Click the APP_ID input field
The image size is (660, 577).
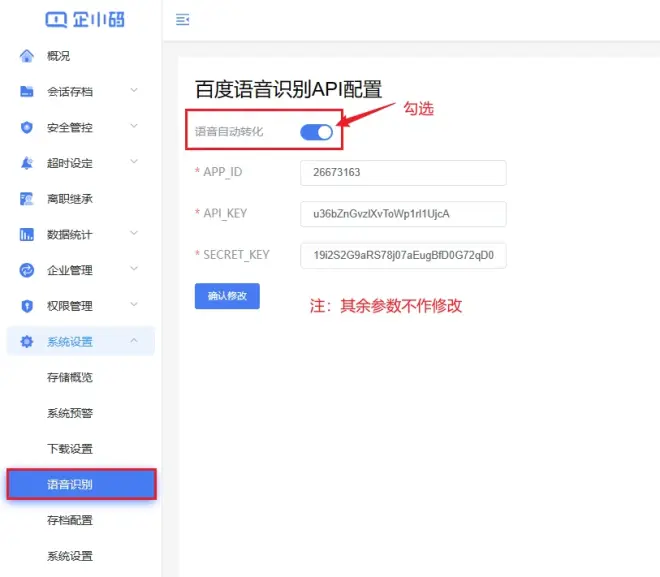coord(402,173)
